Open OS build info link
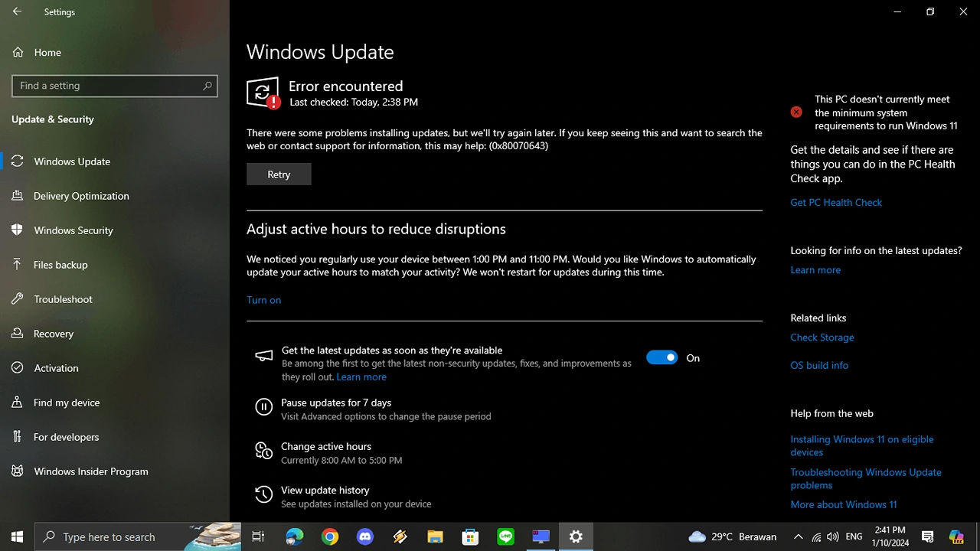This screenshot has width=980, height=551. (819, 365)
